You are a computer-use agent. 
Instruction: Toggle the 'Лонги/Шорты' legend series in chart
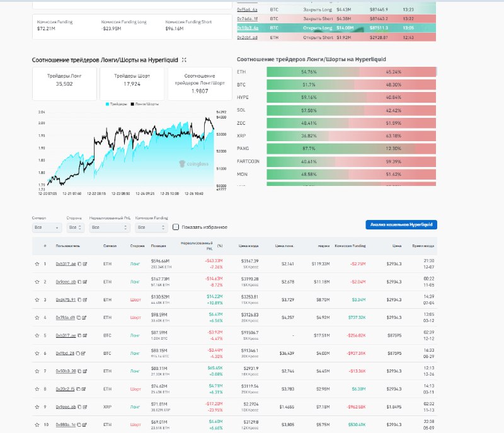[x=145, y=103]
